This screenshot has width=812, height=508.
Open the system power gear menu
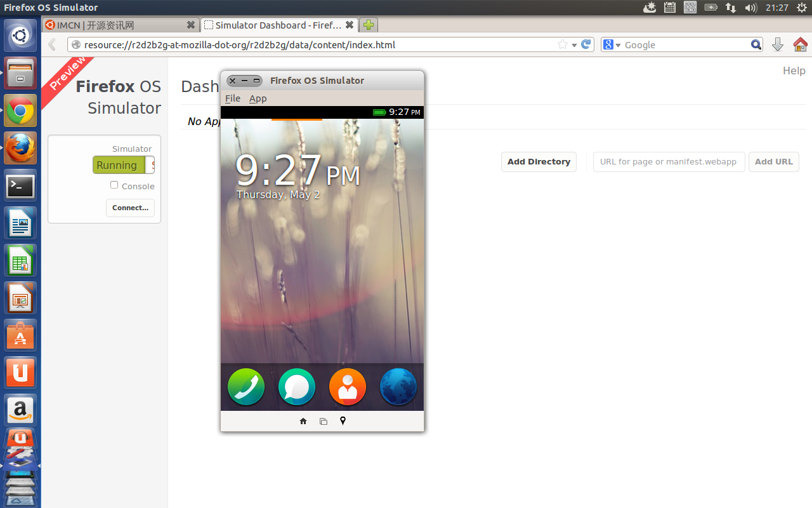pyautogui.click(x=801, y=8)
